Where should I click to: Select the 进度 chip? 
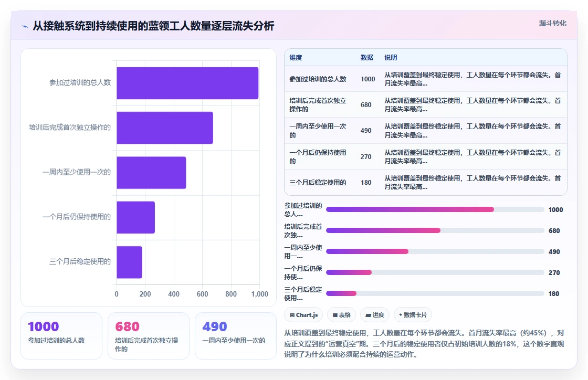[375, 315]
